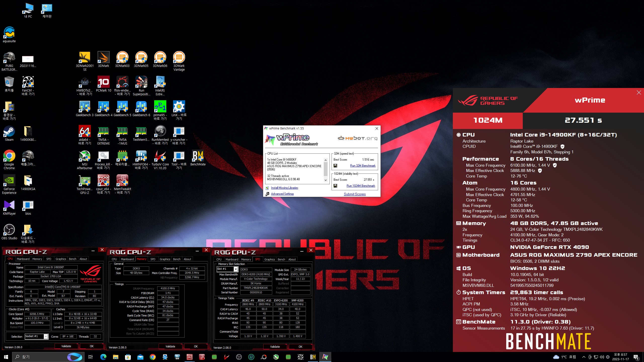Open Install Missing Libraries link

point(285,188)
